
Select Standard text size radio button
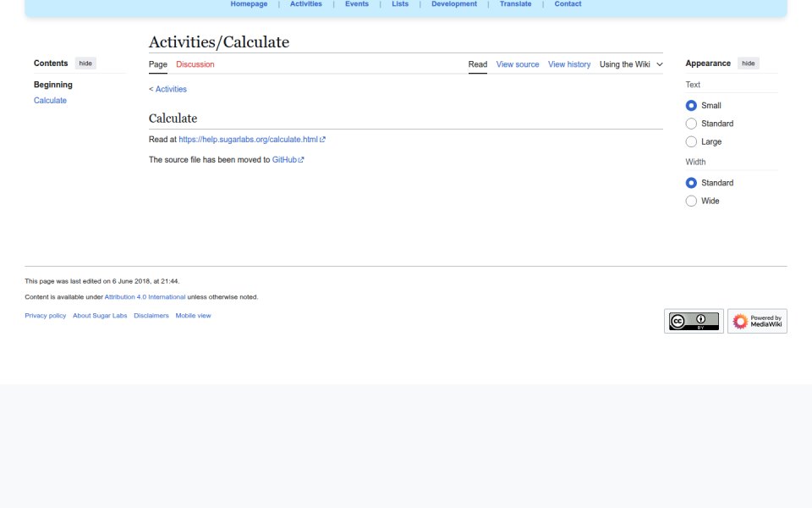click(691, 124)
